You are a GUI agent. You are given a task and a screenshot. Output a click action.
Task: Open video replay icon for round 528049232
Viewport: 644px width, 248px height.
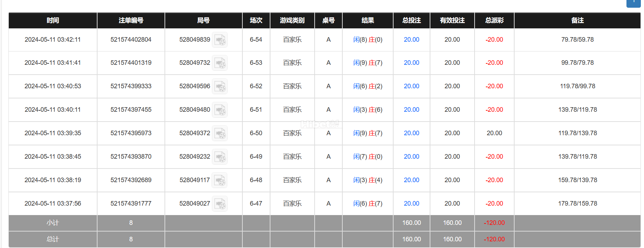[220, 157]
